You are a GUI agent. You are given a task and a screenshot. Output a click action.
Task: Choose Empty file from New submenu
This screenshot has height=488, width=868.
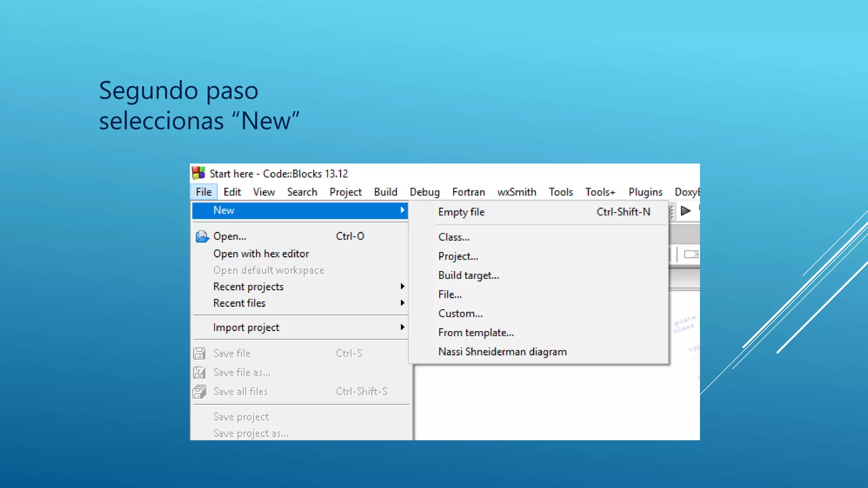click(539, 212)
